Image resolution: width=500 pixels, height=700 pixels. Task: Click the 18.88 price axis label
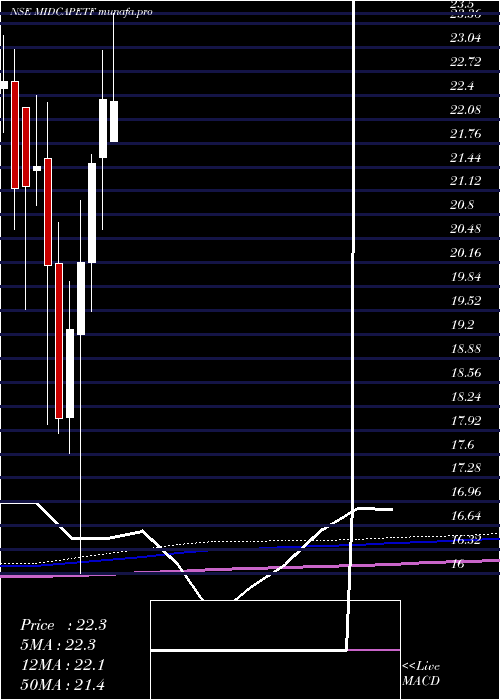(x=466, y=348)
